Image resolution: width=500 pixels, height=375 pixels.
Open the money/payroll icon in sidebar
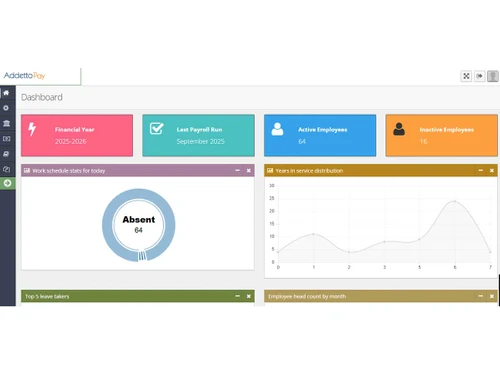tap(6, 139)
